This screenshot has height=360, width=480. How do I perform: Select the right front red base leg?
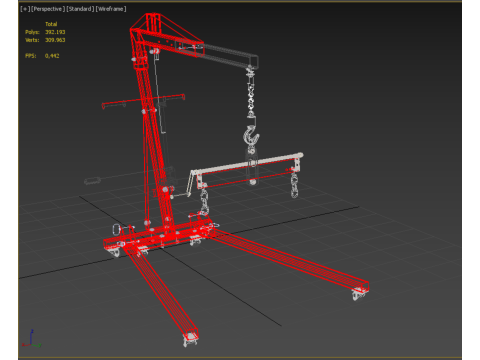coord(289,260)
